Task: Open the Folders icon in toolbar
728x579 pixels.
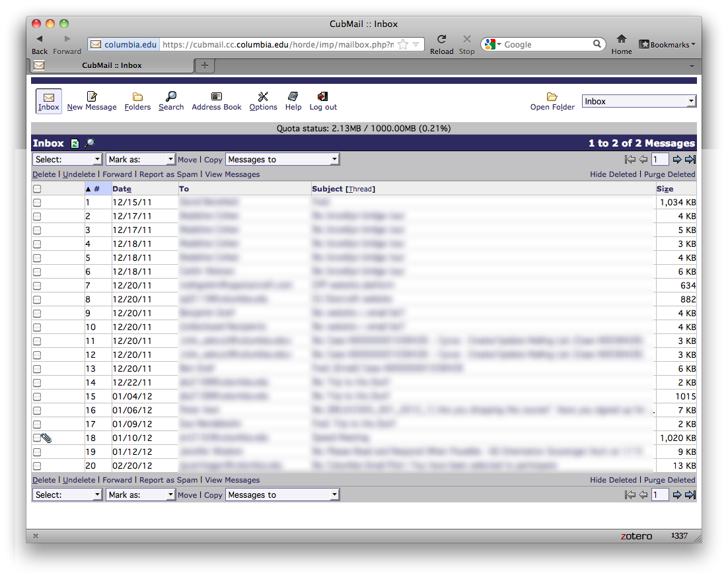Action: 137,97
